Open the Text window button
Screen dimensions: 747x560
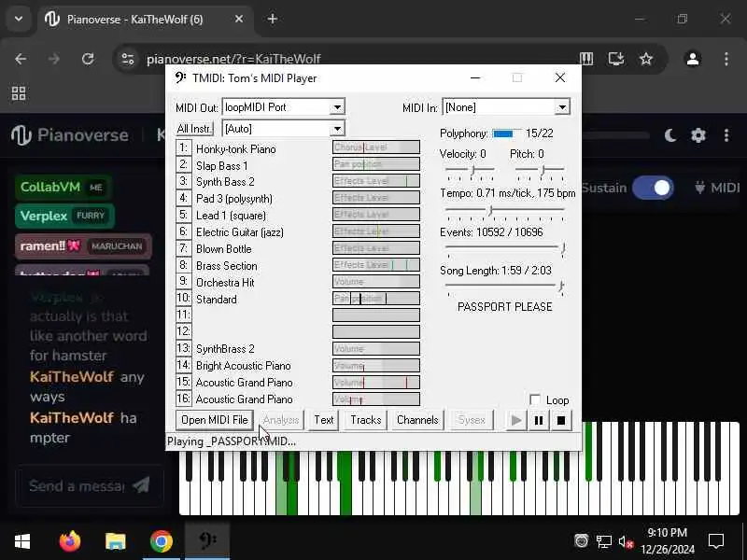coord(323,420)
